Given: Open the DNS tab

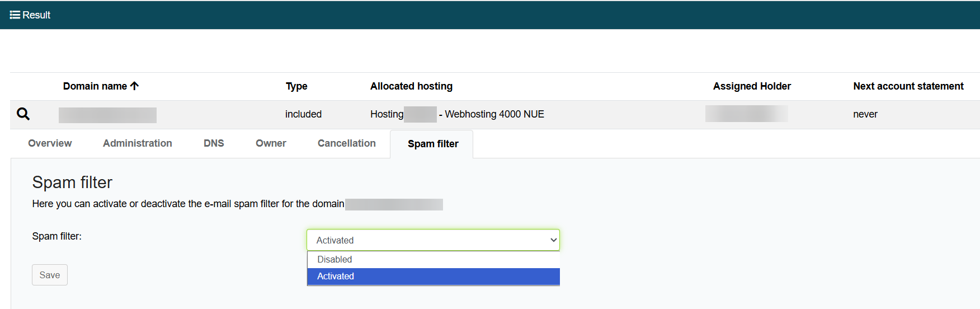Looking at the screenshot, I should pos(214,143).
